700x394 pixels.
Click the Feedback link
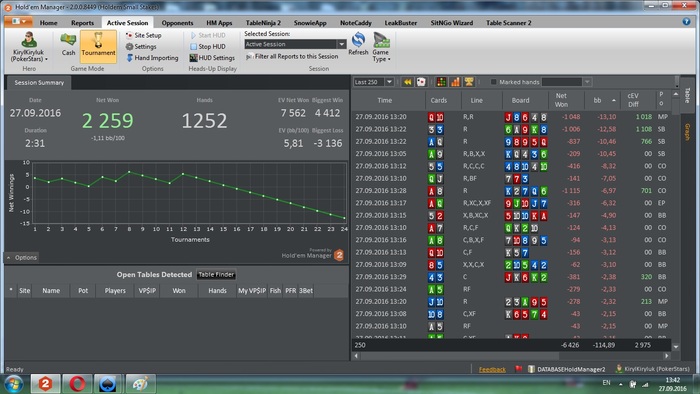pyautogui.click(x=492, y=369)
